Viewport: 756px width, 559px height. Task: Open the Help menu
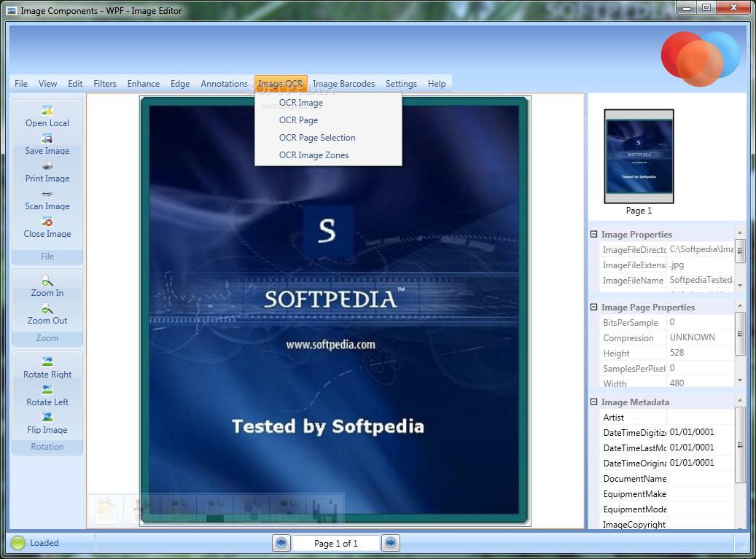437,83
